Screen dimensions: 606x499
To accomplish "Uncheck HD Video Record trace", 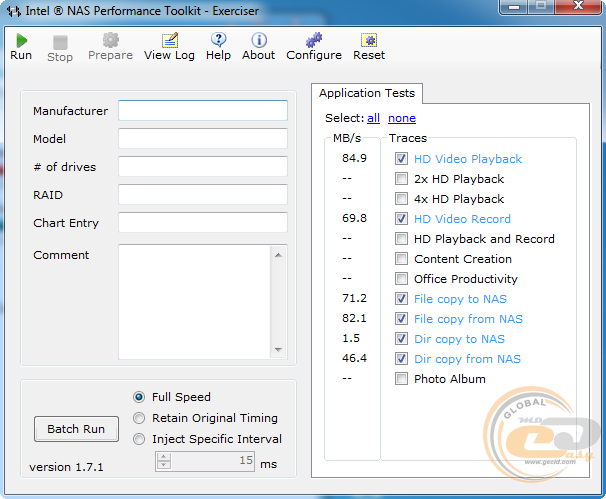I will click(401, 219).
